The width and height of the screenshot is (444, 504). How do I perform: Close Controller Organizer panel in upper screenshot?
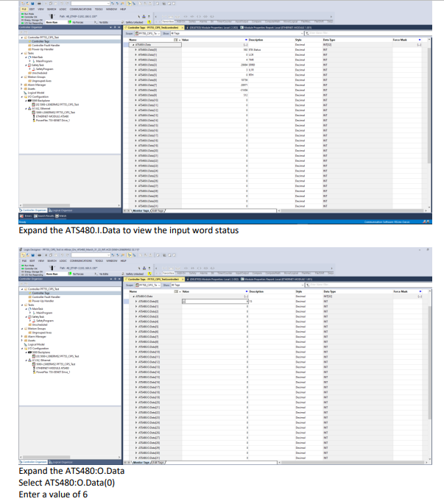pyautogui.click(x=119, y=27)
